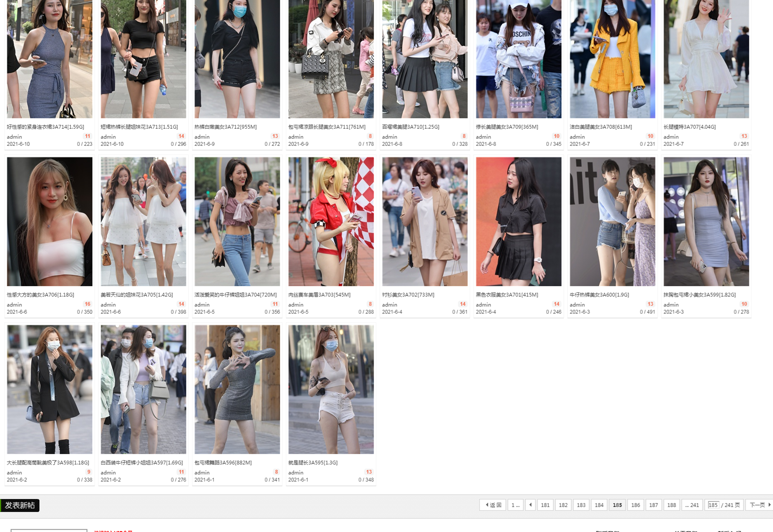Jump to page 183

[581, 505]
